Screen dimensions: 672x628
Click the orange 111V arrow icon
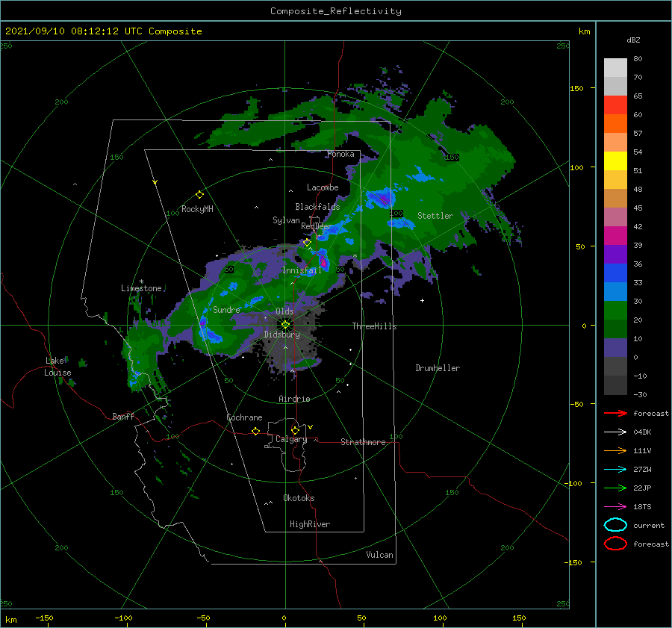(x=615, y=450)
